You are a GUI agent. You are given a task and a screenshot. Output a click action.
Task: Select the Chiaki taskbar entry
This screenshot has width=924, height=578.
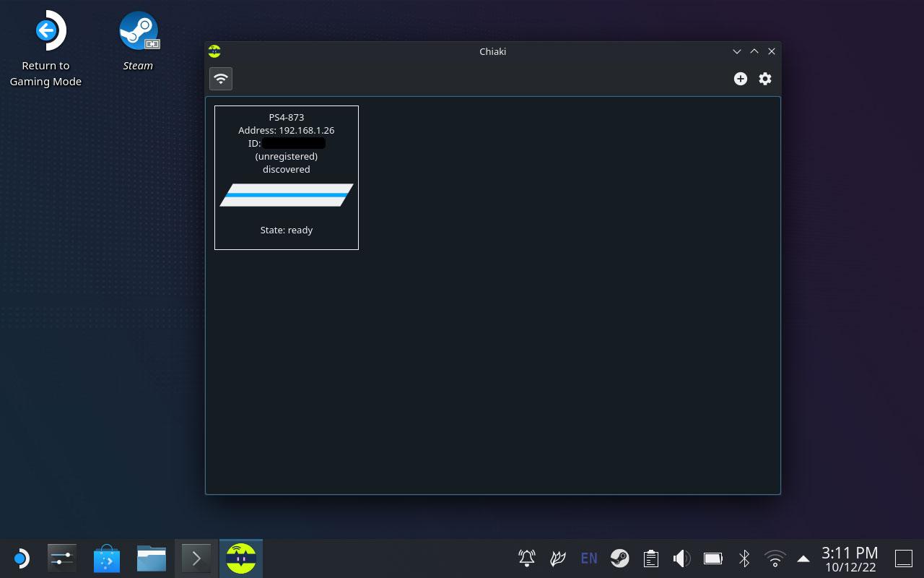click(241, 558)
